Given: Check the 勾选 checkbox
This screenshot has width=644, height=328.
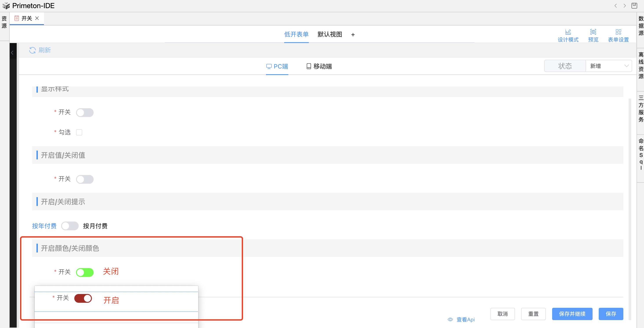Looking at the screenshot, I should pos(79,132).
